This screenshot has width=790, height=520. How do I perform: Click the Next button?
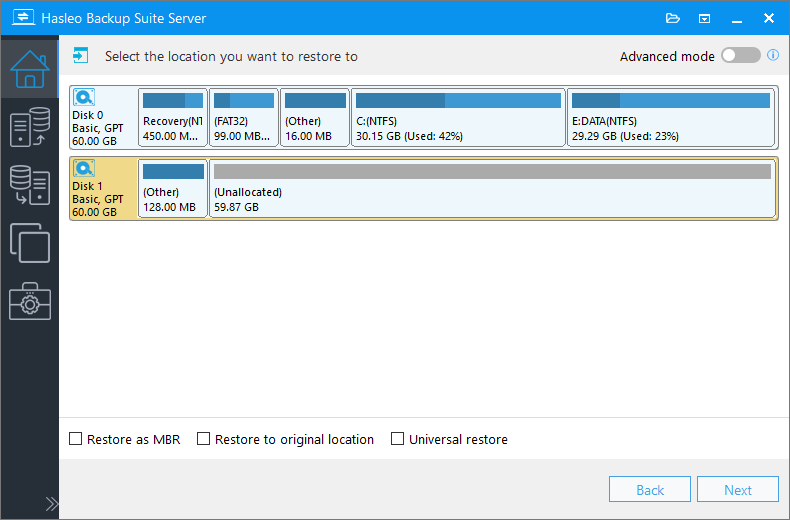(738, 489)
